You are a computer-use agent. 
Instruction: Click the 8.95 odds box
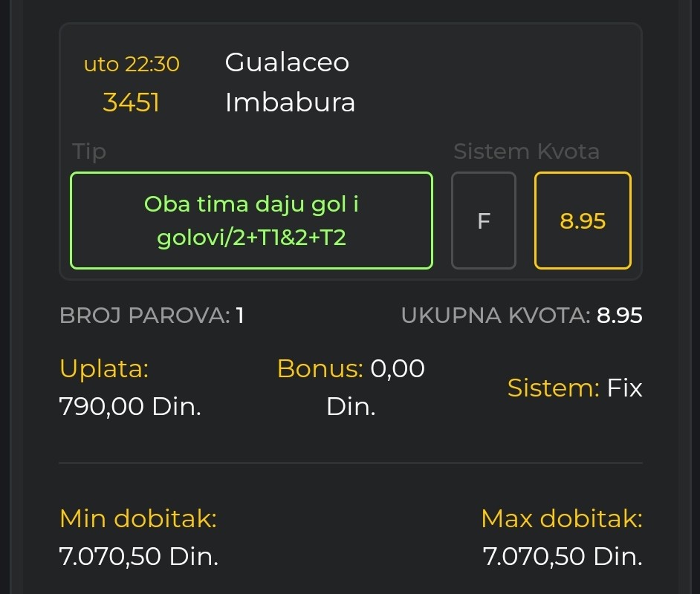point(583,221)
